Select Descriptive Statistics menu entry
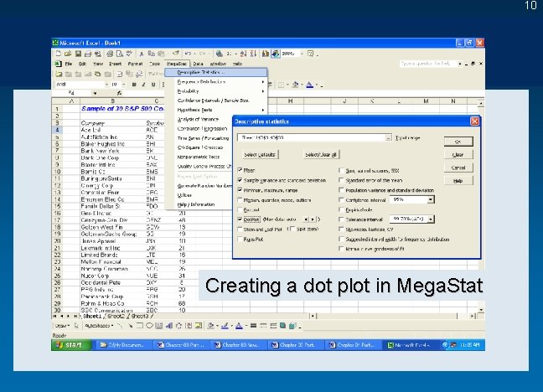This screenshot has width=543, height=392. click(216, 72)
